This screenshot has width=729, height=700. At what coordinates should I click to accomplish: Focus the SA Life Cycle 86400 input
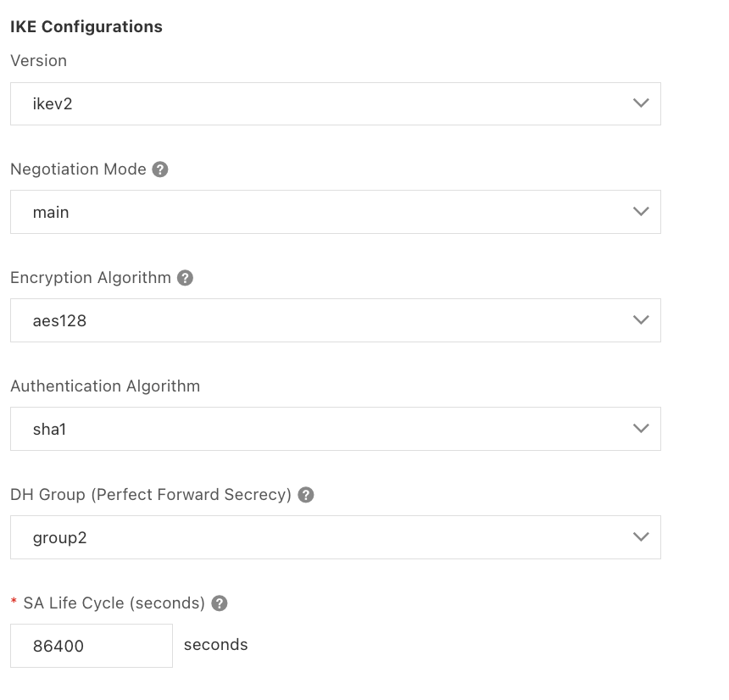(92, 646)
